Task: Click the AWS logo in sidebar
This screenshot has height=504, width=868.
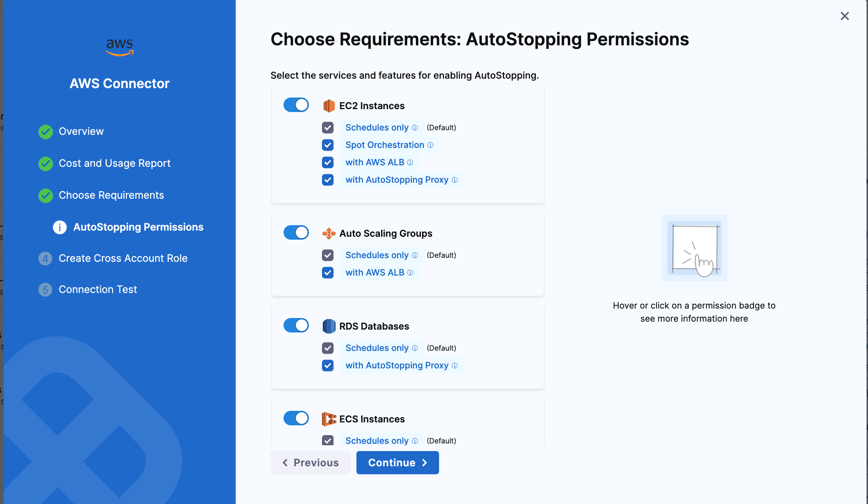Action: 120,47
